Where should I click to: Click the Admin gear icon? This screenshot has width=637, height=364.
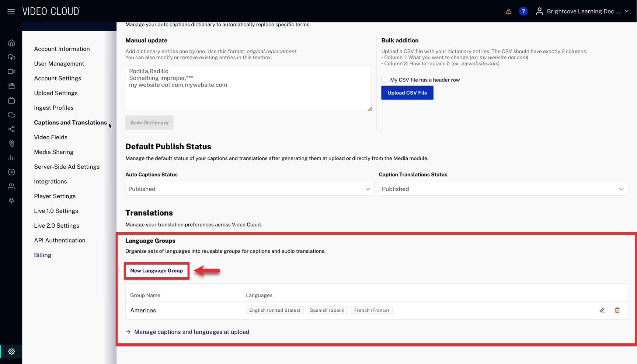click(11, 351)
